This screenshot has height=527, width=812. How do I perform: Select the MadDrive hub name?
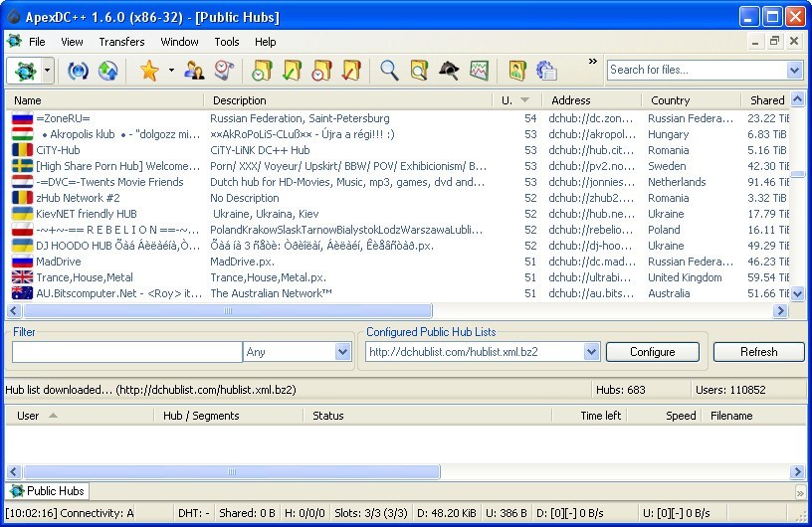click(59, 262)
